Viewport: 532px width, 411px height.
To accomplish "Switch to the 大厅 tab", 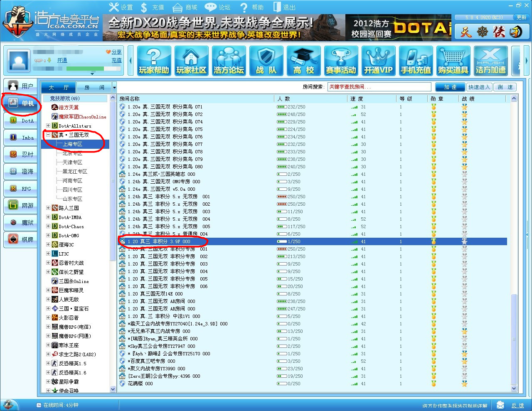I will [59, 87].
